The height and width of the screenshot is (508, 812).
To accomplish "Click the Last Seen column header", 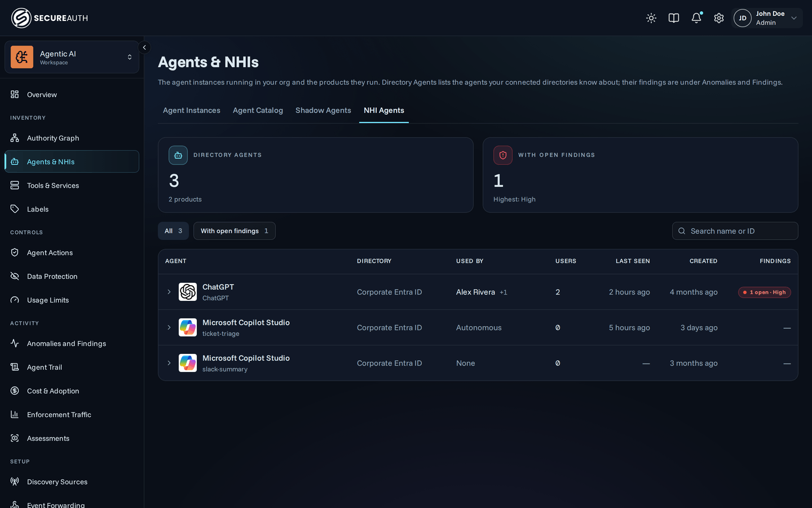I will click(633, 261).
